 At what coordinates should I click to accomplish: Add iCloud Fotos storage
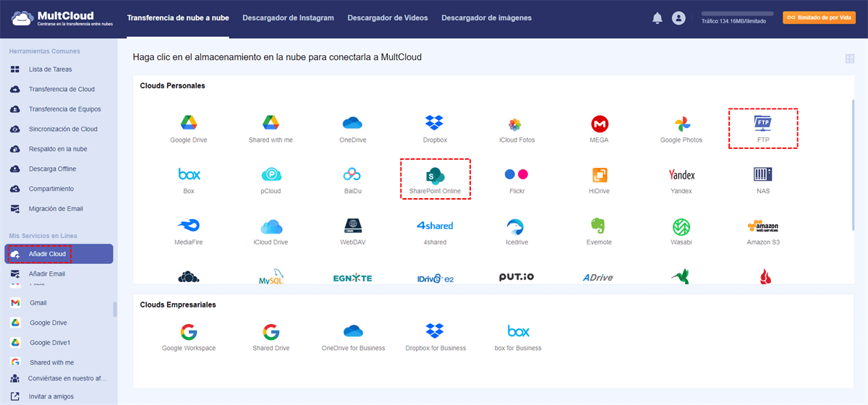[517, 129]
